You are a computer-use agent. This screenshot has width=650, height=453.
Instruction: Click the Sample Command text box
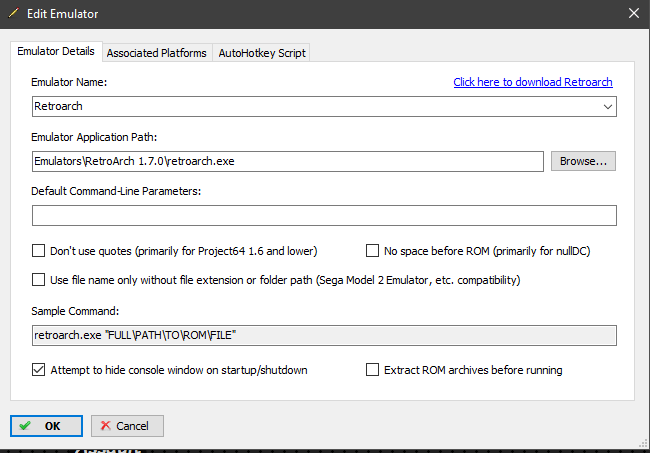point(324,336)
